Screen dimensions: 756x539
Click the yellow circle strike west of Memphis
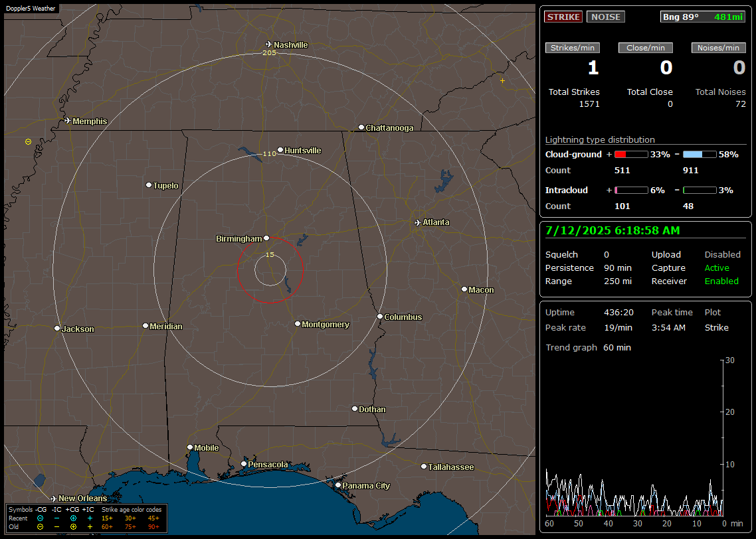click(x=28, y=141)
